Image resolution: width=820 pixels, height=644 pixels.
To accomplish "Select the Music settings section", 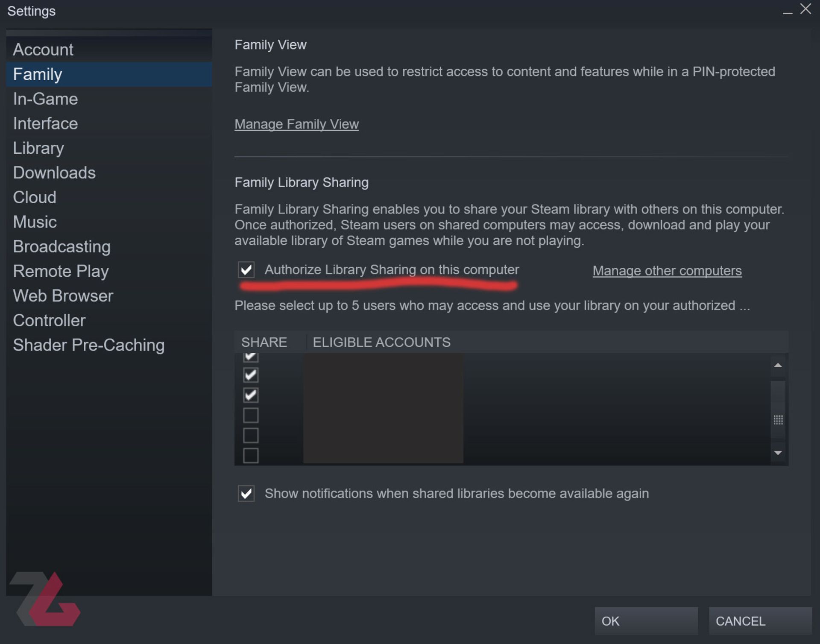I will point(109,222).
